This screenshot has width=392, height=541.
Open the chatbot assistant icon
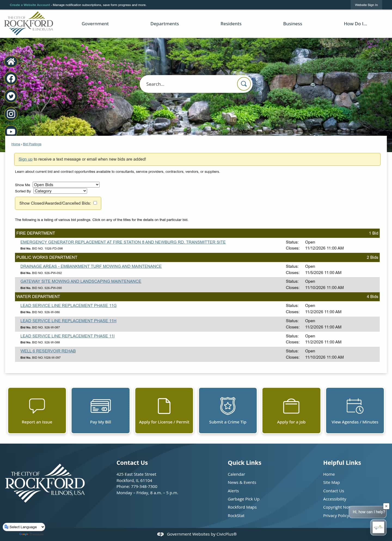pyautogui.click(x=378, y=527)
